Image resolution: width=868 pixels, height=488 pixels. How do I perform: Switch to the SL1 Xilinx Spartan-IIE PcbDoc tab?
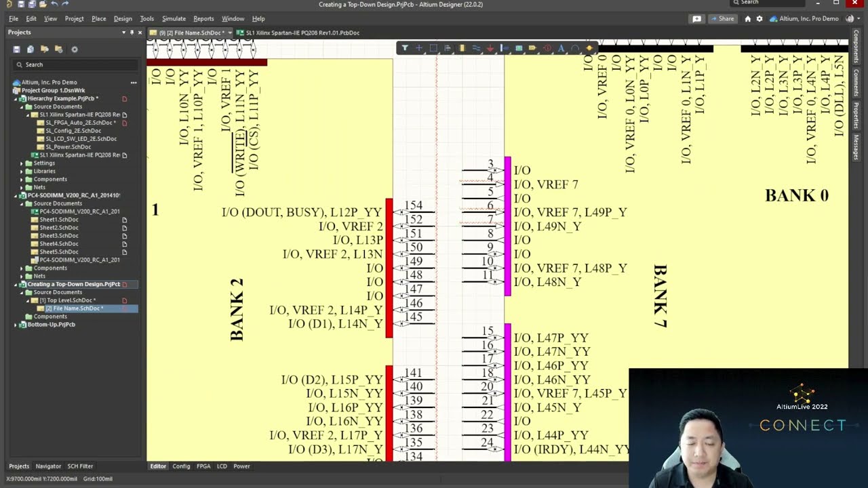[298, 33]
